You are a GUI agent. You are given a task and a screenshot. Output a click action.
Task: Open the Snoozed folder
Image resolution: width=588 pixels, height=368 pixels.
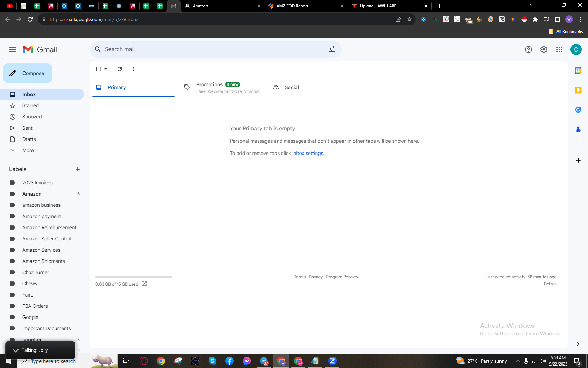tap(42, 117)
